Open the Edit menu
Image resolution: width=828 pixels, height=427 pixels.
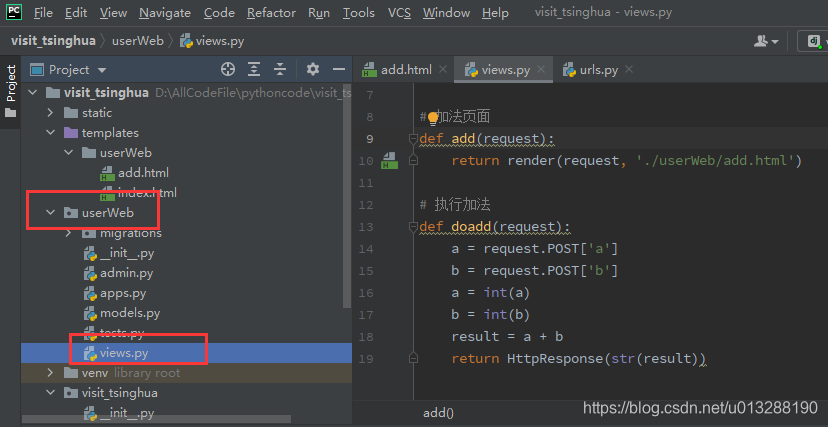76,13
